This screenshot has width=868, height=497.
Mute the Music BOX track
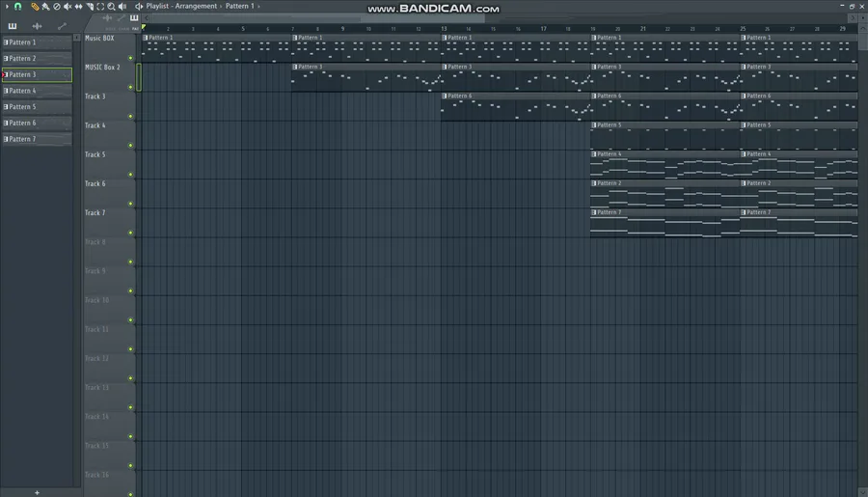point(130,58)
